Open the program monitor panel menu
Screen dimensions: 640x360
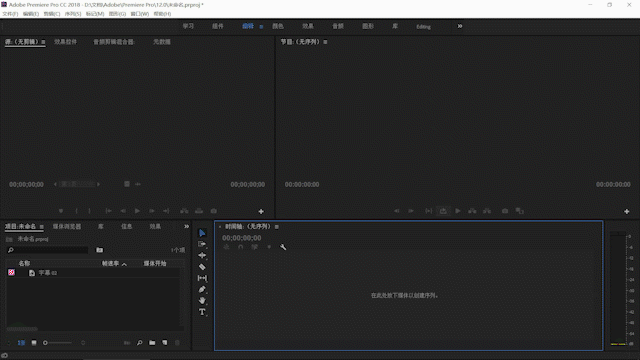click(325, 42)
